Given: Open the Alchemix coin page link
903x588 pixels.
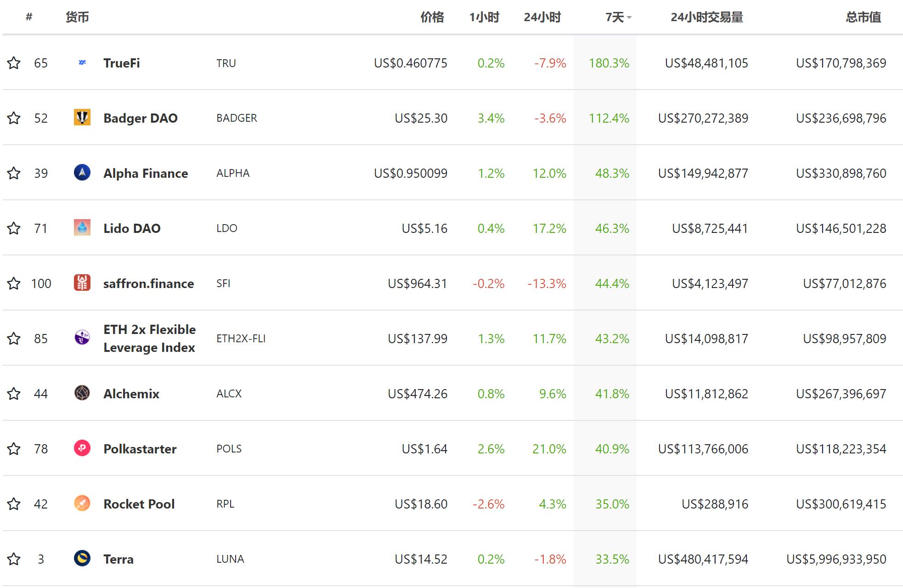Looking at the screenshot, I should coord(131,394).
